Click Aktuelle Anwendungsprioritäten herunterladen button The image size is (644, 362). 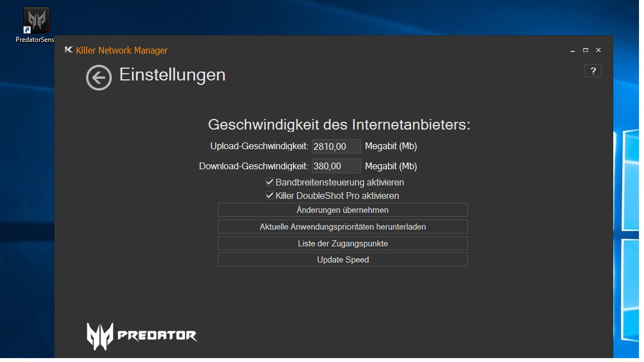[x=343, y=227]
